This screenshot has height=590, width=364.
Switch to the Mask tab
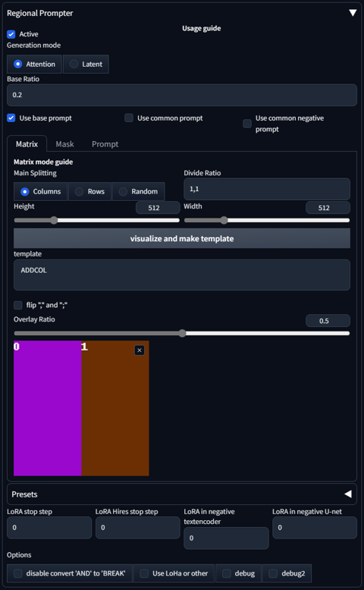tap(64, 144)
